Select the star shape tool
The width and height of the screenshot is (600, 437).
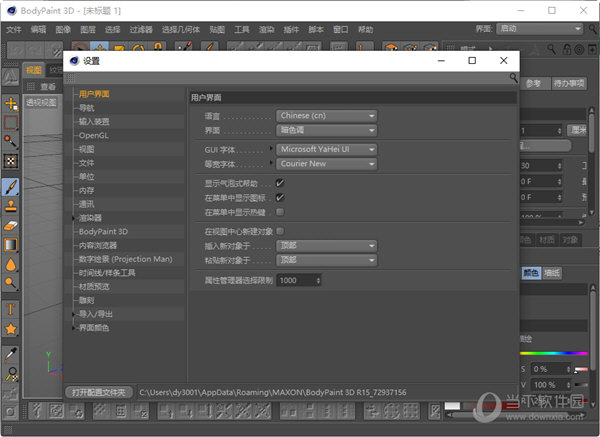11,328
